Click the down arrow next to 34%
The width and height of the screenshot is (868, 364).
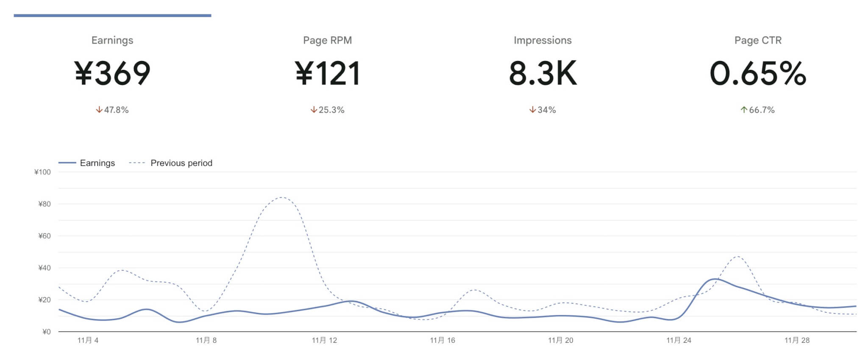click(x=532, y=110)
